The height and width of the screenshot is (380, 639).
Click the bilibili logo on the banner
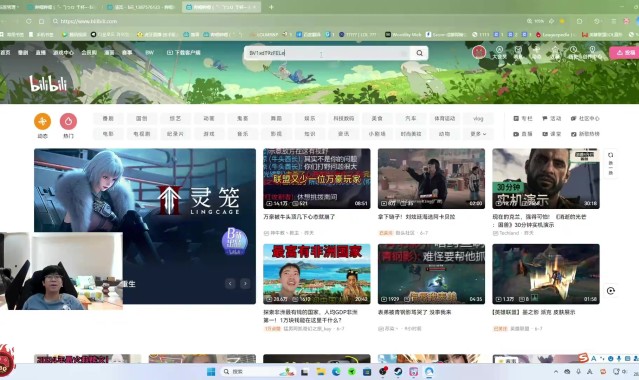tap(48, 84)
